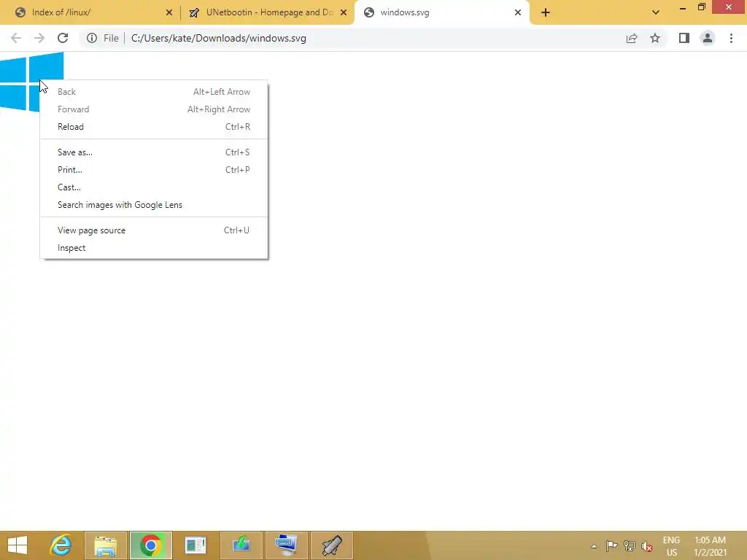Click the browser Forward arrow button

[x=39, y=38]
